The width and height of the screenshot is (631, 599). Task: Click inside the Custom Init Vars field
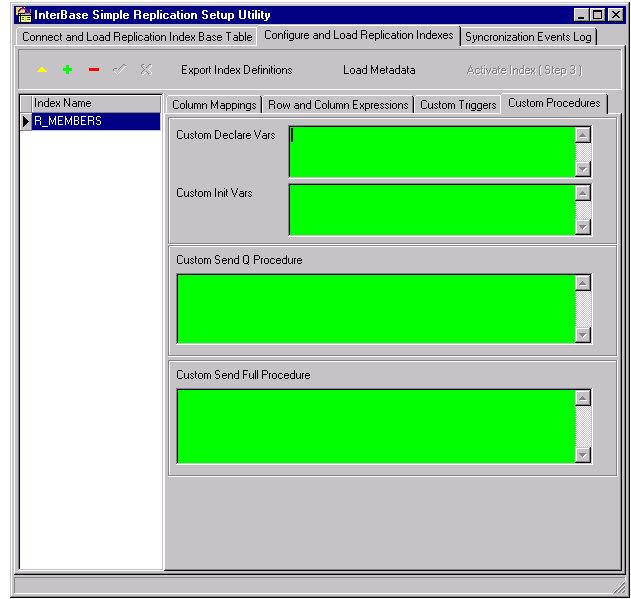(432, 210)
